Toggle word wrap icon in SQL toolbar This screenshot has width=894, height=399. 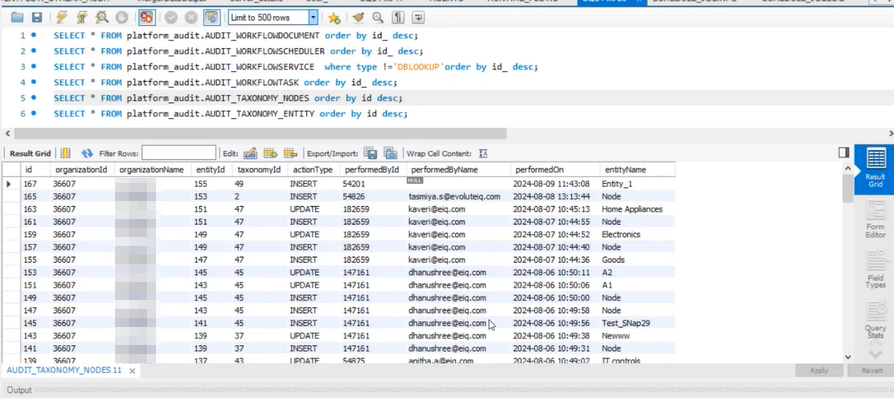point(418,18)
